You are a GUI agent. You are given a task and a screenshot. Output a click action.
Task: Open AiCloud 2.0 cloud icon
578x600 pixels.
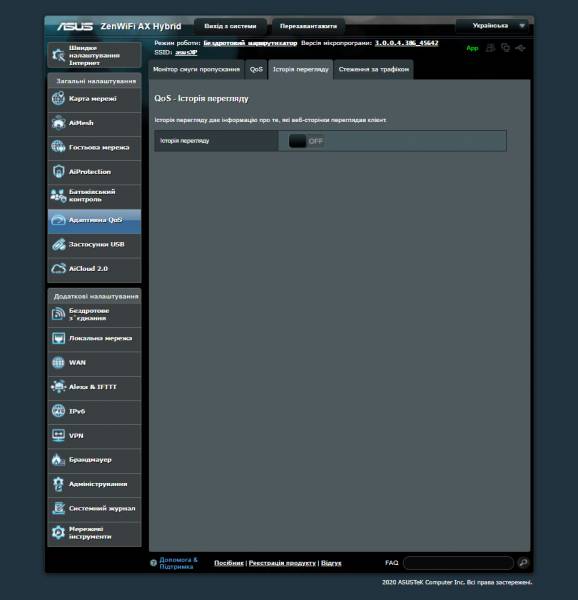[58, 269]
